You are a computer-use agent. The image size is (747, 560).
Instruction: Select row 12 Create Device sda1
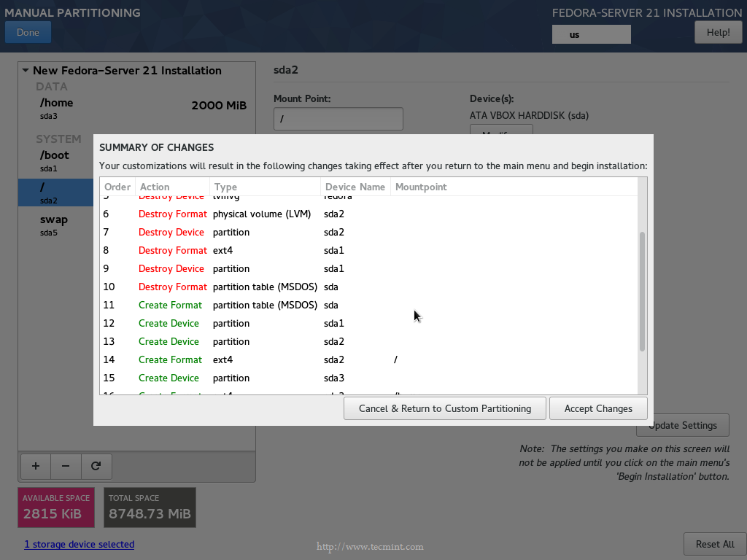[368, 323]
